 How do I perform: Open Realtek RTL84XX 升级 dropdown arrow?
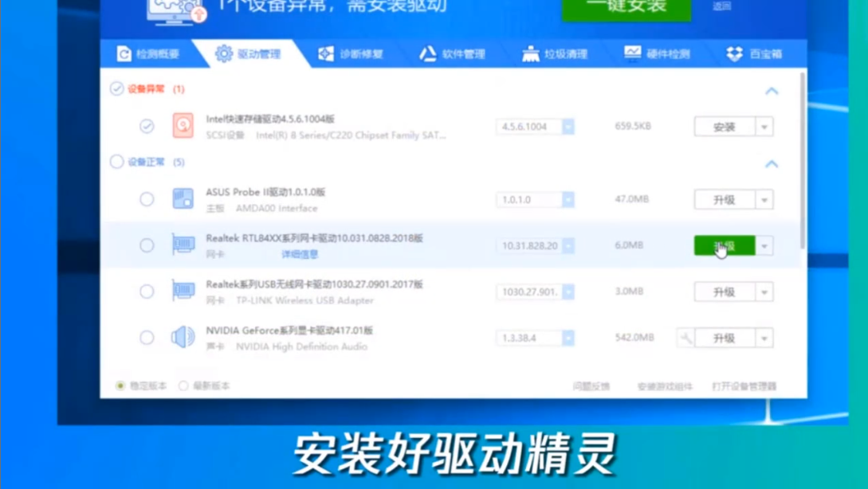[764, 245]
